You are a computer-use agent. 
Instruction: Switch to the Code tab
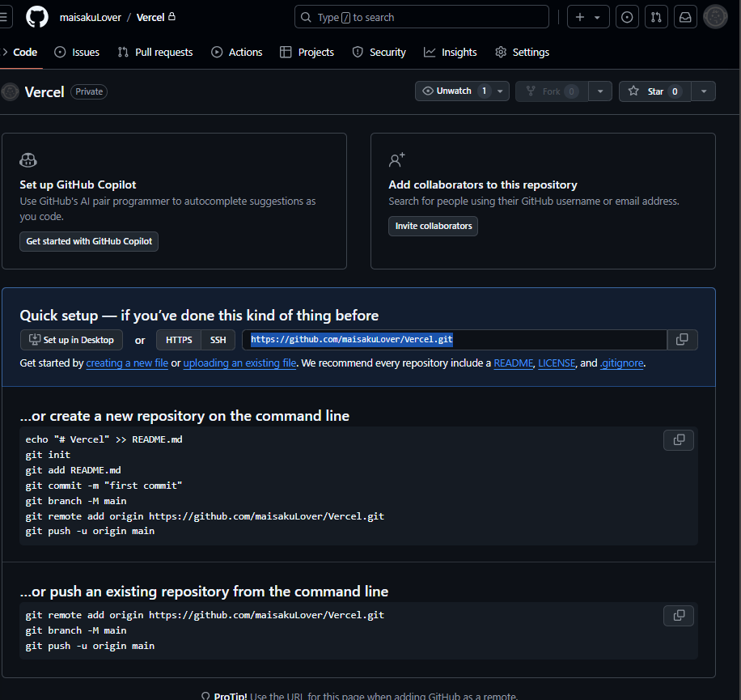pos(21,52)
